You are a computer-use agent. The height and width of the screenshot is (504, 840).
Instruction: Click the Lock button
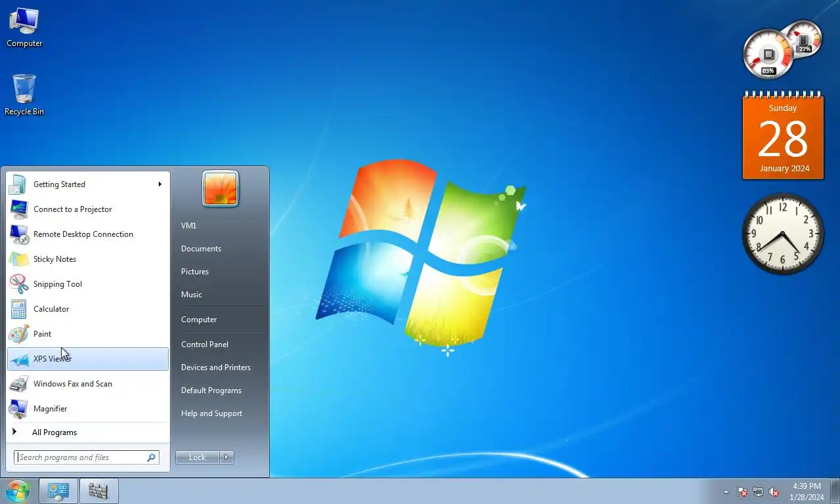198,457
